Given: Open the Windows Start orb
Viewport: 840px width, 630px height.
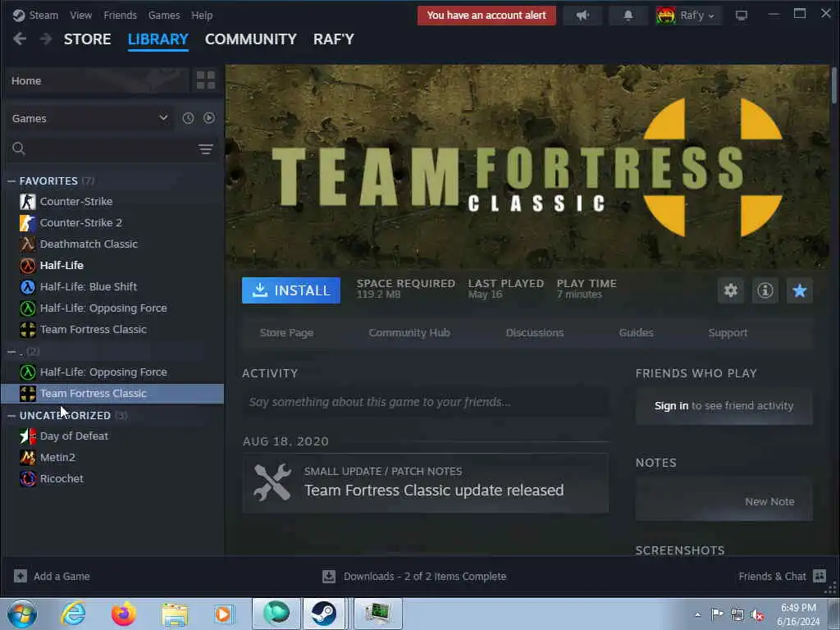Looking at the screenshot, I should pos(22,614).
